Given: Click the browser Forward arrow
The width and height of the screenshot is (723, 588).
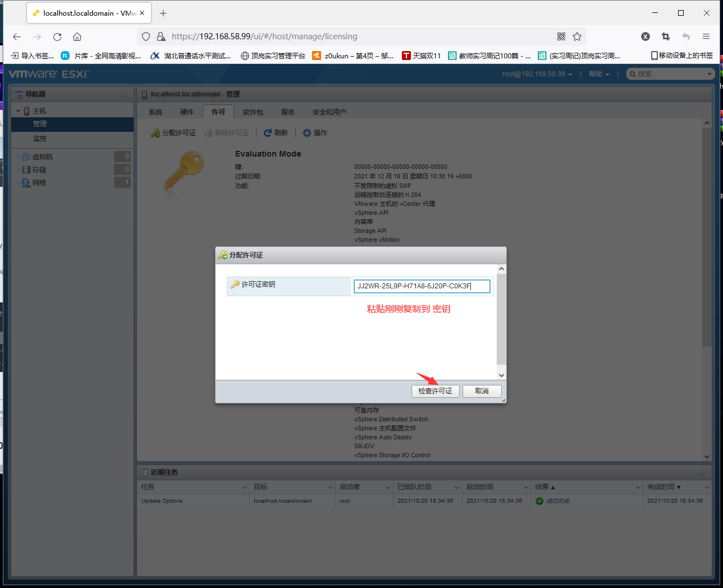Looking at the screenshot, I should (x=37, y=36).
